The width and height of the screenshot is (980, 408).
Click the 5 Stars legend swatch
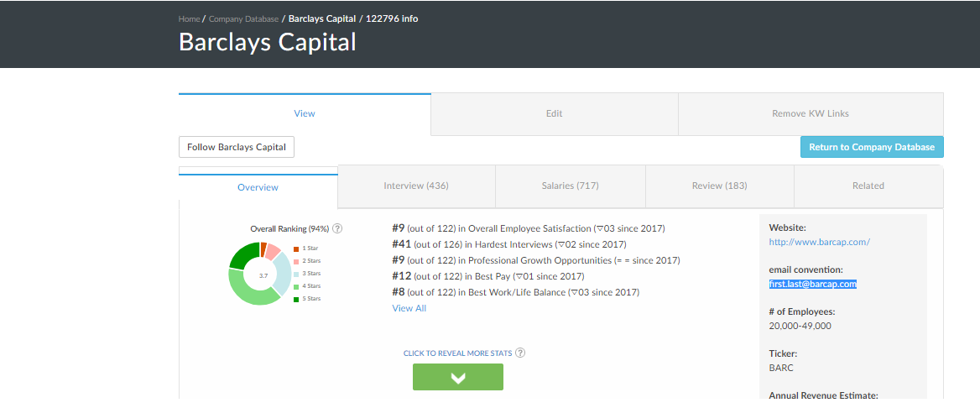(296, 299)
